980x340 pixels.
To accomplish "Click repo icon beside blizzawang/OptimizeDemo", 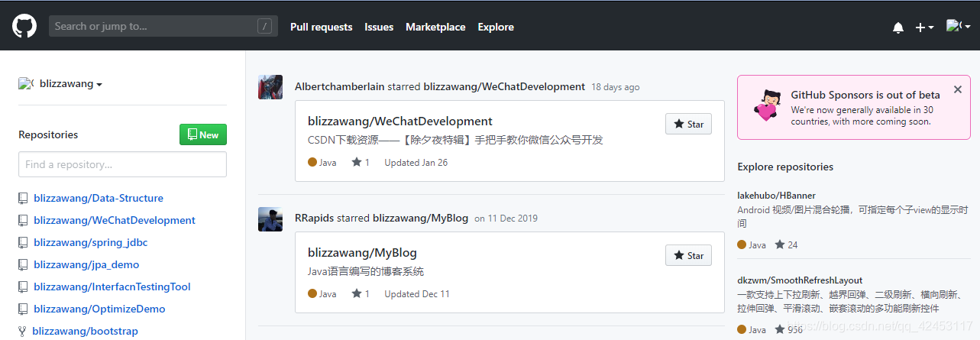I will pyautogui.click(x=23, y=309).
